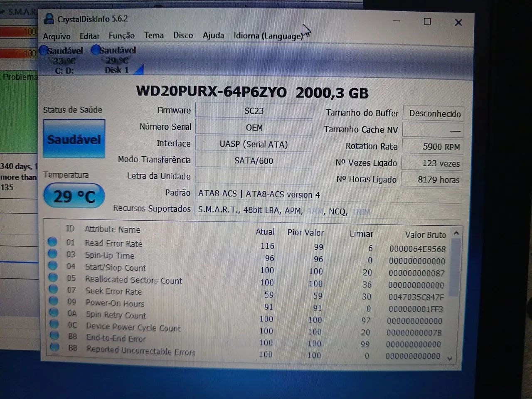Maximize the CrystalDiskInfo window
Image resolution: width=532 pixels, height=399 pixels.
pyautogui.click(x=427, y=22)
